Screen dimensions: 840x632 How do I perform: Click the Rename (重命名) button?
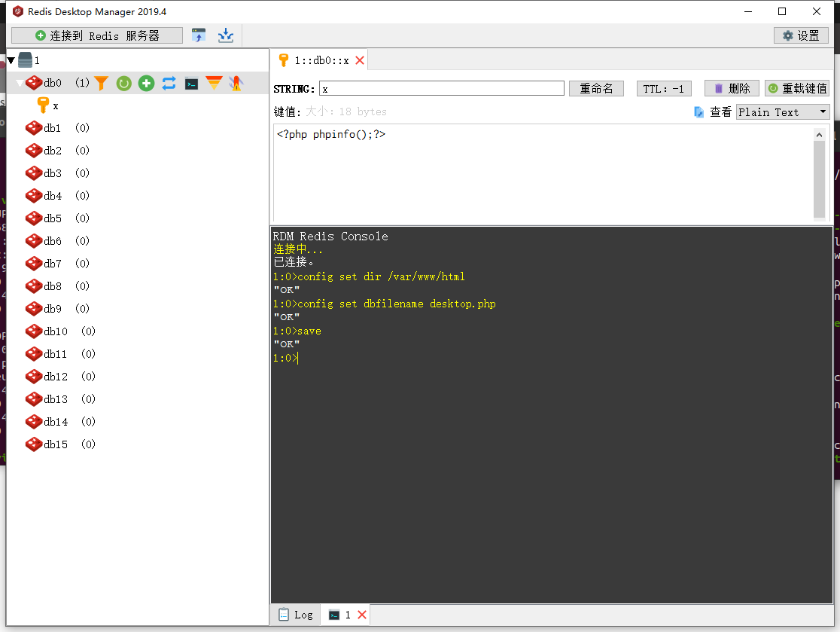596,88
